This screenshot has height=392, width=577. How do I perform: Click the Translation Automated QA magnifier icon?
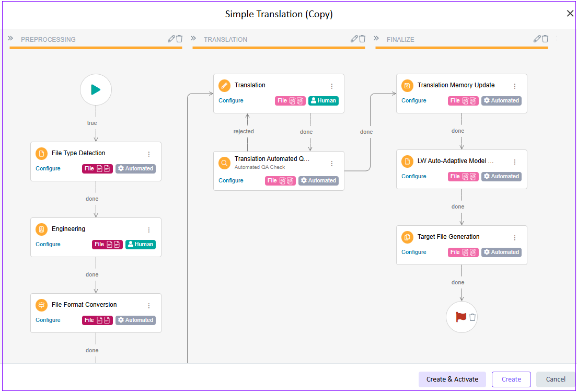(x=224, y=163)
